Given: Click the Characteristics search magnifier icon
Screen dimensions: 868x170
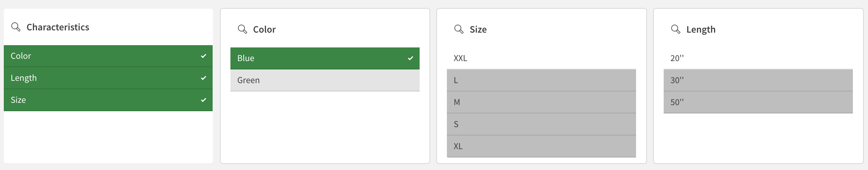Looking at the screenshot, I should click(x=16, y=27).
